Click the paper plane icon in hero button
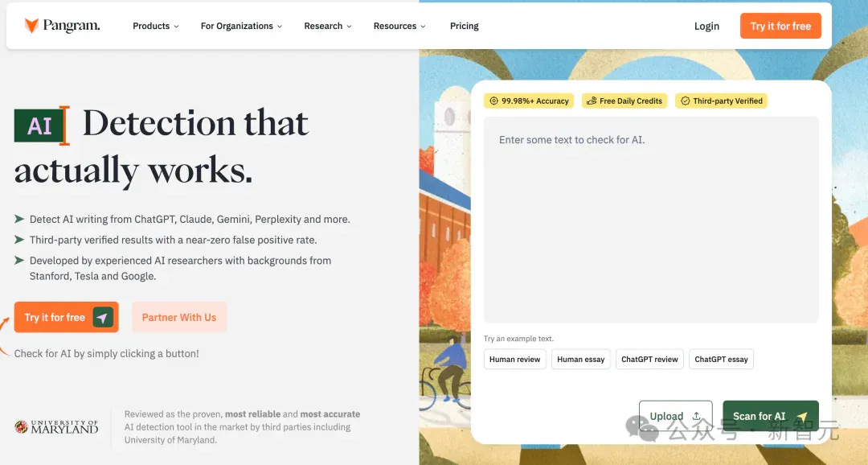 coord(102,318)
